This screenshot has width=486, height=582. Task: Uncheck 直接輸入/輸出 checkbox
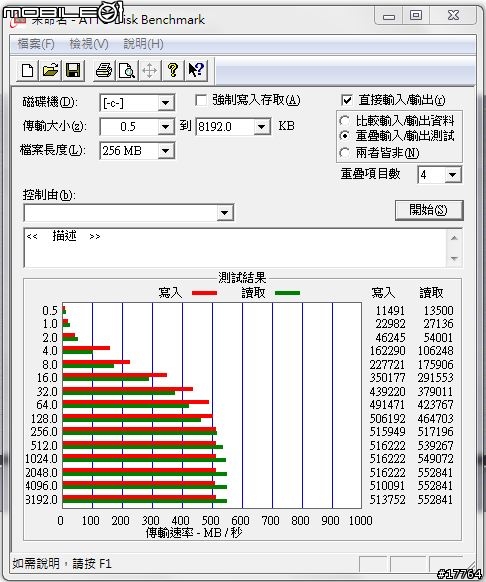(347, 100)
